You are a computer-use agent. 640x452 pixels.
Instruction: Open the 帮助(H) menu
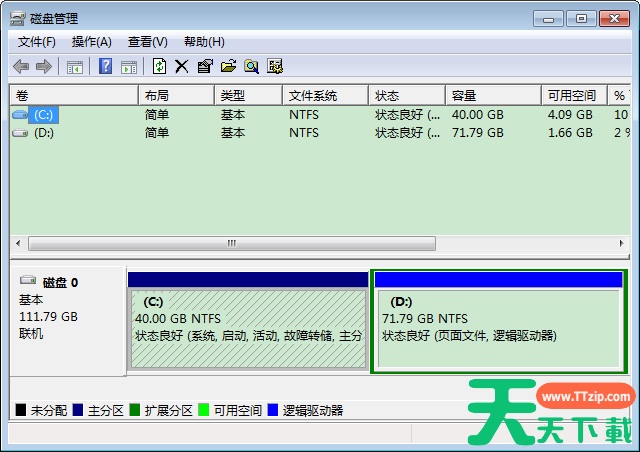click(x=204, y=42)
